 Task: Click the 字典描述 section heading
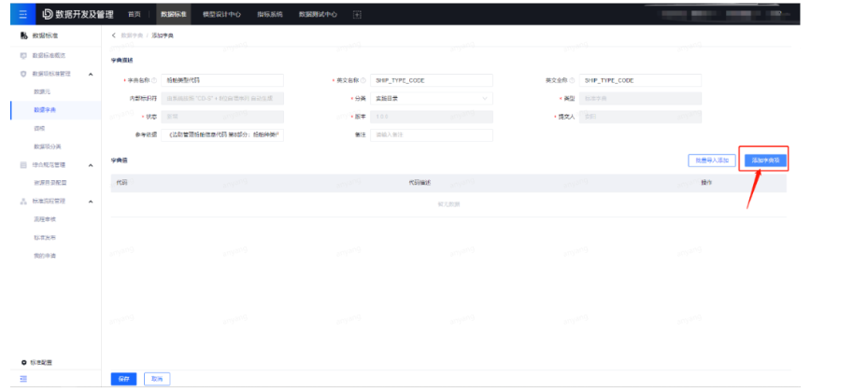(121, 60)
